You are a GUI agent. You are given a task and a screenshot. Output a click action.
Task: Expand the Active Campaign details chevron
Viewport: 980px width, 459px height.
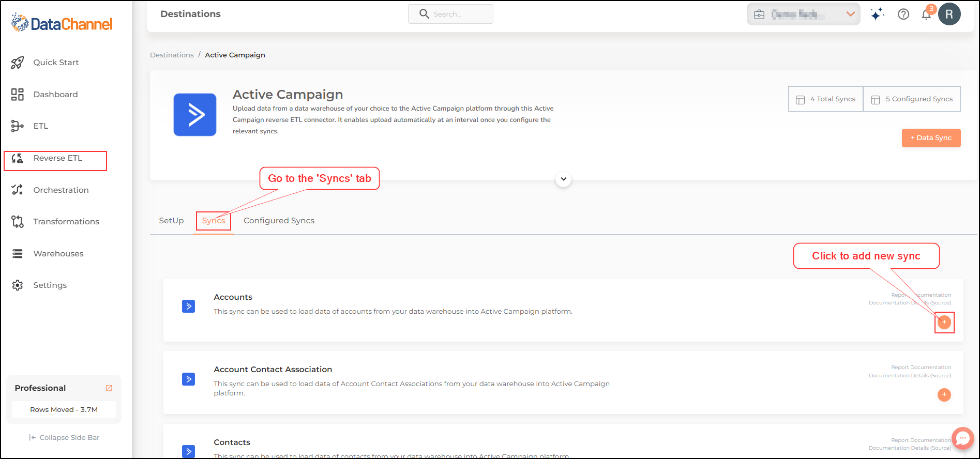[x=564, y=179]
